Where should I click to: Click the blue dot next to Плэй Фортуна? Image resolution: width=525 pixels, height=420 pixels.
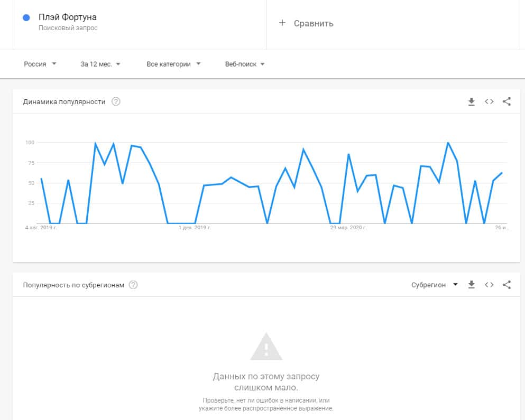tap(26, 17)
